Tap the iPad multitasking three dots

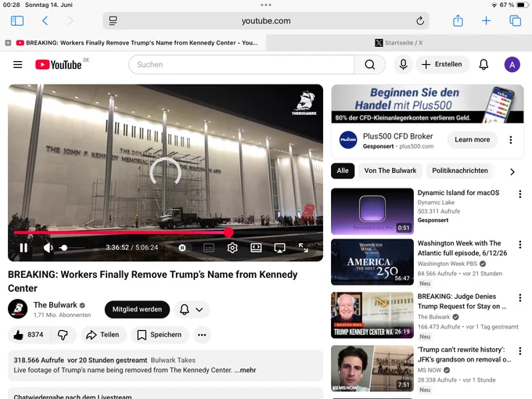pos(266,5)
